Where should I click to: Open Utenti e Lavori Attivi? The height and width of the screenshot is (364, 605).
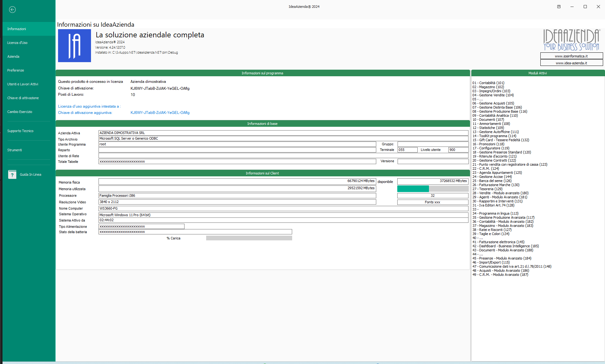(x=29, y=84)
